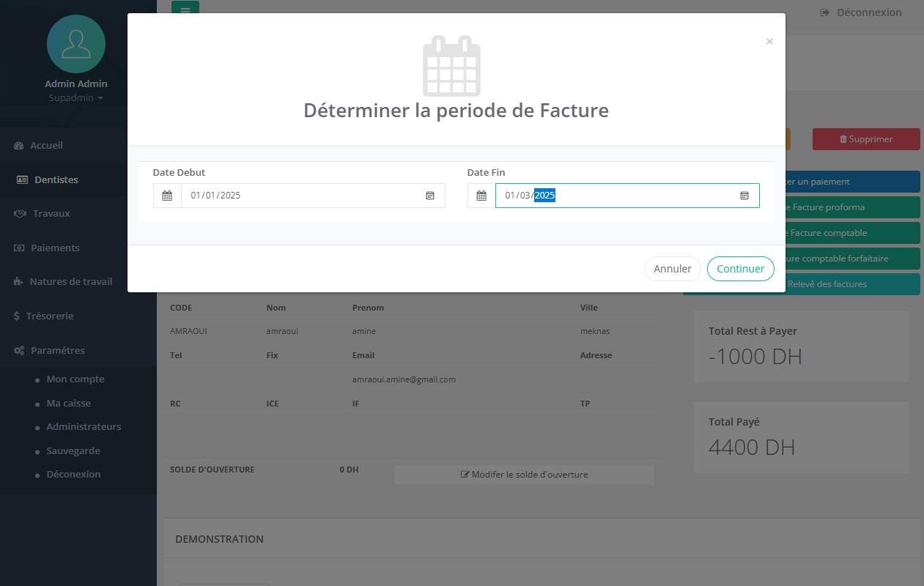The image size is (924, 586).
Task: Open the Date Fin calendar picker icon
Action: [744, 196]
